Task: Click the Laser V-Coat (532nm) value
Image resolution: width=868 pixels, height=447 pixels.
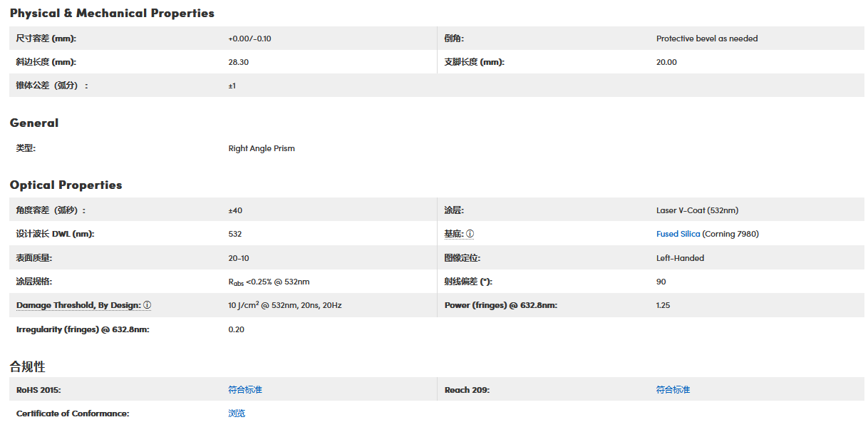Action: 697,210
